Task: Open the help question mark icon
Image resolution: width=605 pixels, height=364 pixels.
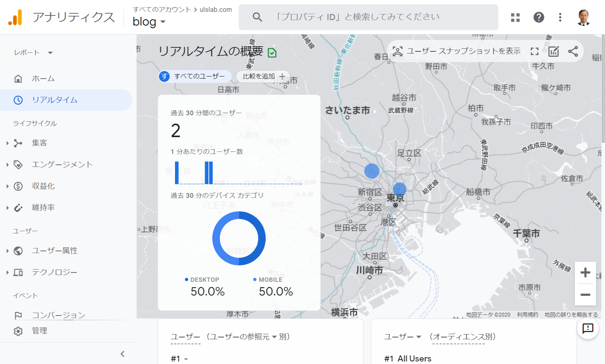Action: (x=539, y=17)
